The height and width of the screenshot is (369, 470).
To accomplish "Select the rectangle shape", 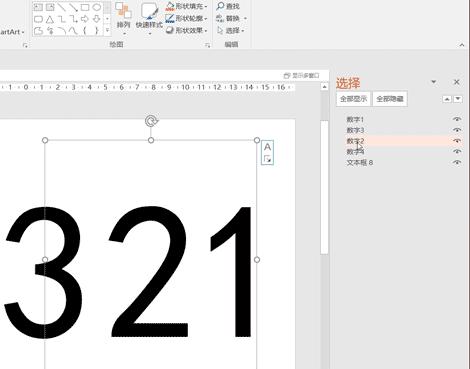I will [x=85, y=7].
